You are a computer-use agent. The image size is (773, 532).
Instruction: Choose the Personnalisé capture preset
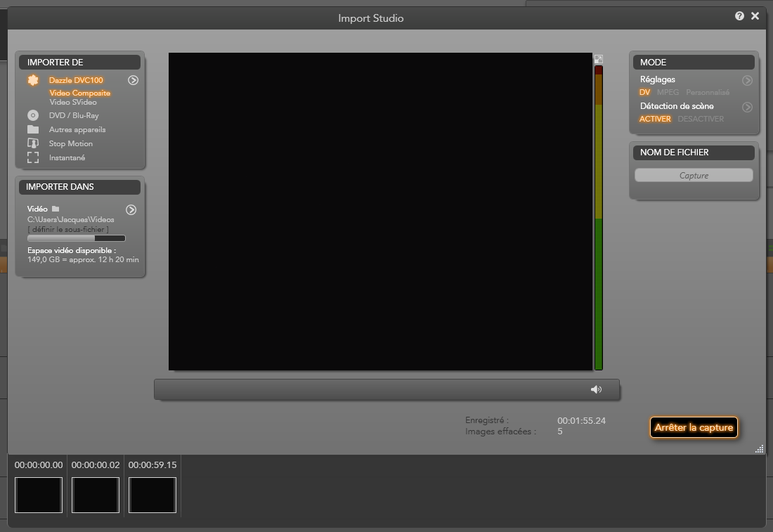[708, 92]
